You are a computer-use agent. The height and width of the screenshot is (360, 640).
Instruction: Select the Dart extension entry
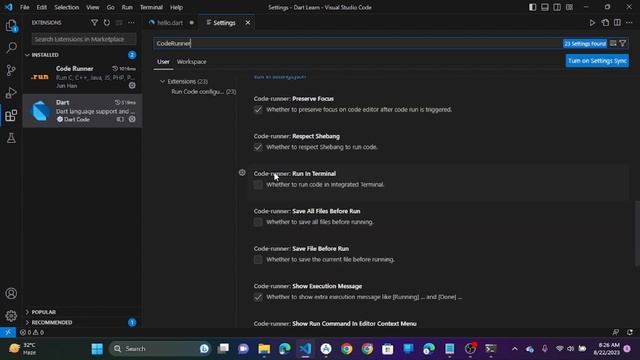82,111
